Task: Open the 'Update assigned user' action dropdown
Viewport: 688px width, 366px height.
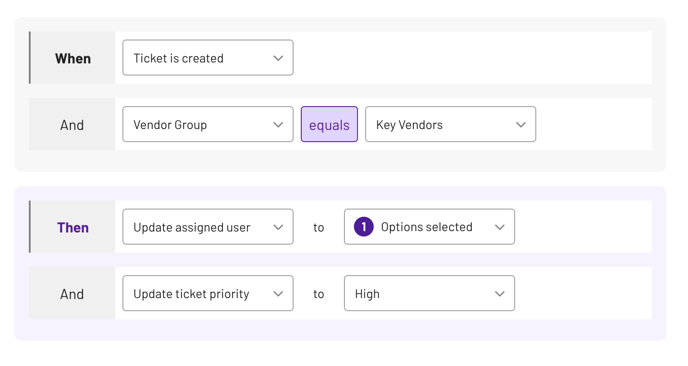Action: (x=208, y=227)
